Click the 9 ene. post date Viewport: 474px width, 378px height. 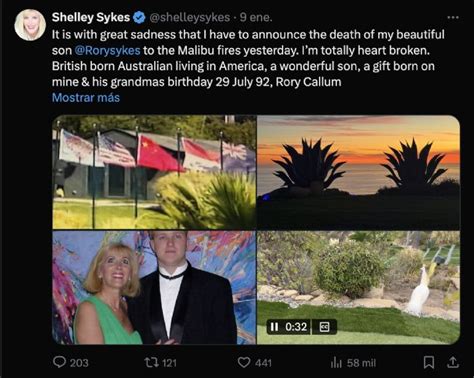(256, 17)
